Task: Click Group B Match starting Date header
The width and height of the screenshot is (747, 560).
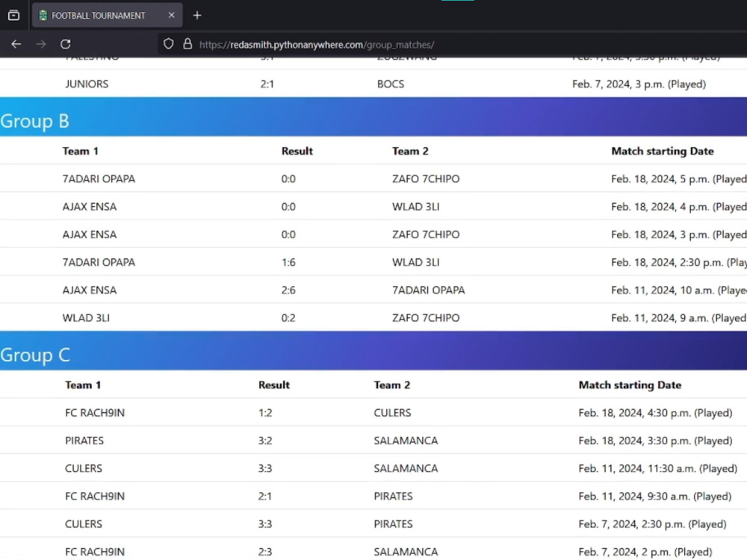Action: pos(663,151)
